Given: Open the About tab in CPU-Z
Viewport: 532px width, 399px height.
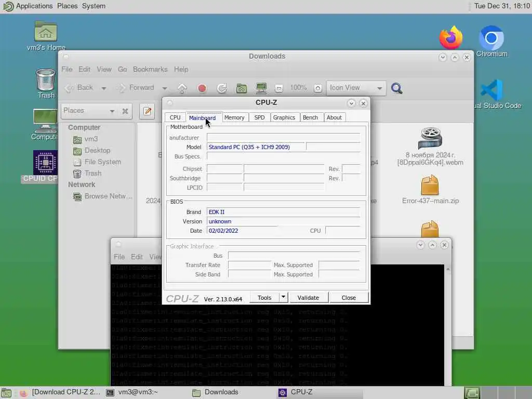Looking at the screenshot, I should pos(334,117).
